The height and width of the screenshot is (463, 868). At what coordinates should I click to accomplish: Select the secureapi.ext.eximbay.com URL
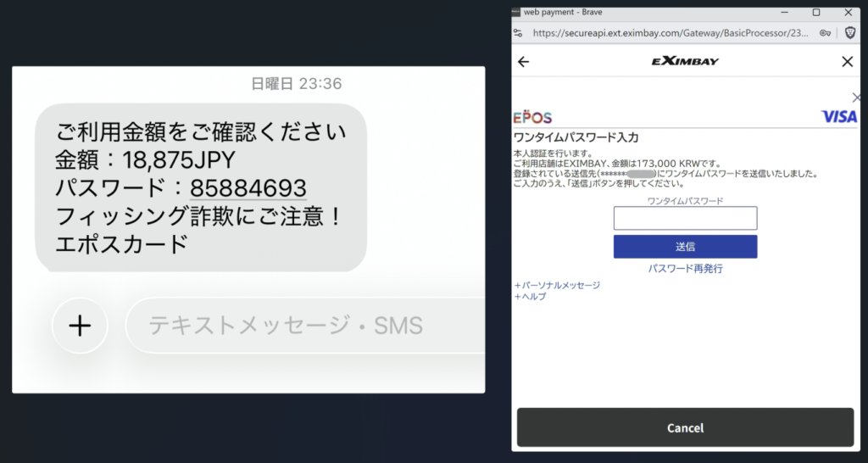point(670,33)
